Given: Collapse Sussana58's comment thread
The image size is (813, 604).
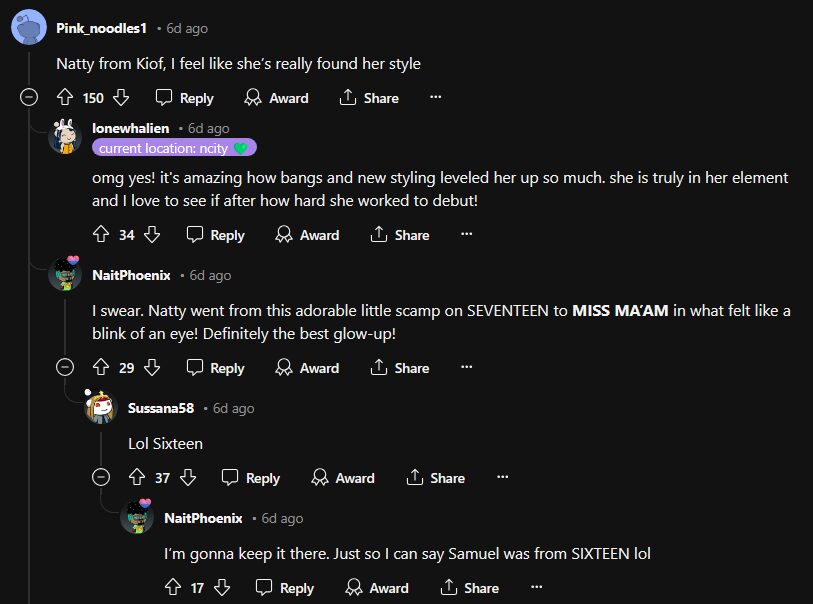Looking at the screenshot, I should click(101, 478).
